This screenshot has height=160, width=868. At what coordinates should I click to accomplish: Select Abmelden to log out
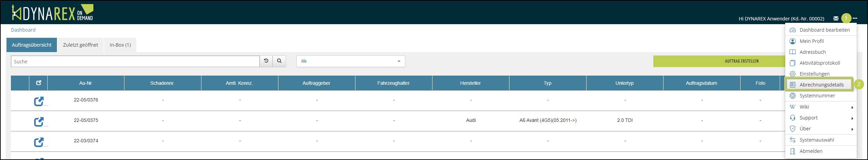811,151
